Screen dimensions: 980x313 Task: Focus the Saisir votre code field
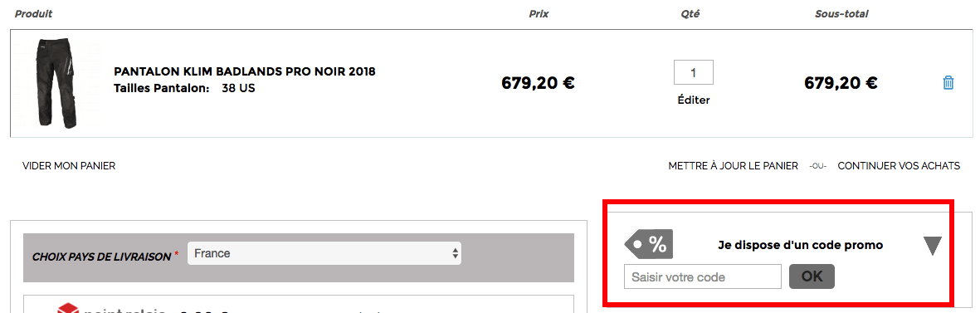click(703, 276)
